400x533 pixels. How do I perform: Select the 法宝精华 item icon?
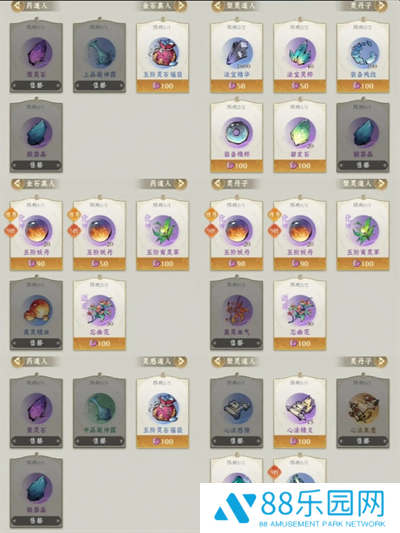237,53
